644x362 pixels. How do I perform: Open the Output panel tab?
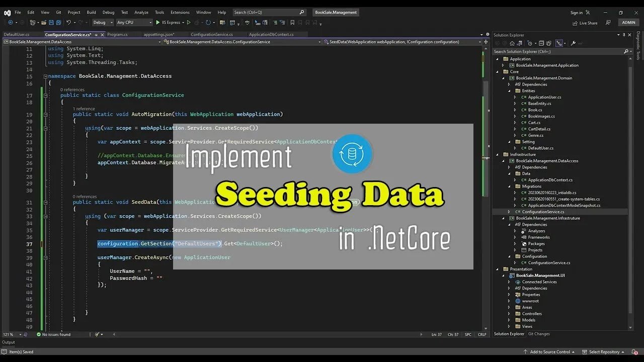pyautogui.click(x=9, y=342)
